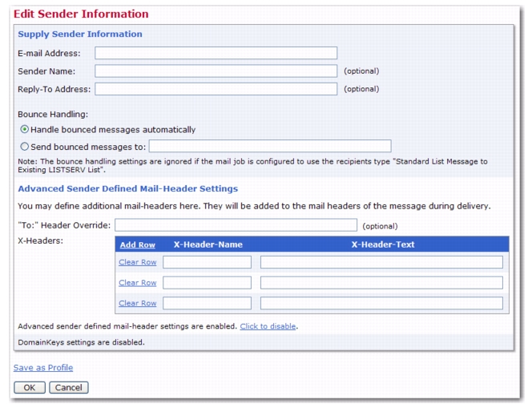The width and height of the screenshot is (532, 412).
Task: Focus the Sender Name text field
Action: [x=216, y=71]
